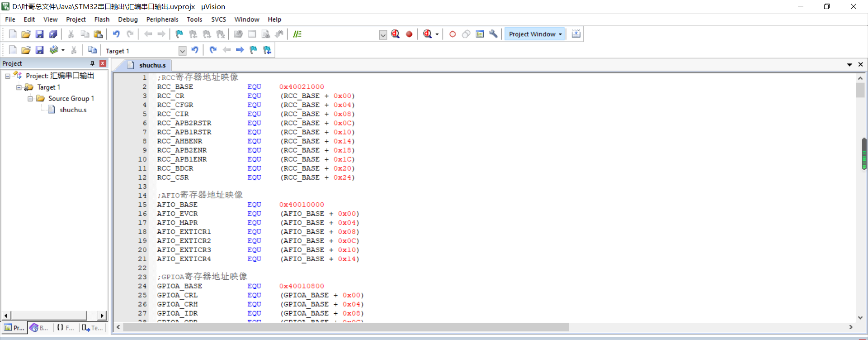Open the empty find combo box dropdown
The image size is (868, 340).
[383, 35]
